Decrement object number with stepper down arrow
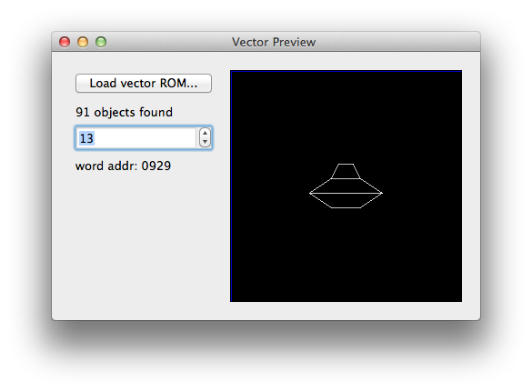The width and height of the screenshot is (532, 392). (x=205, y=142)
